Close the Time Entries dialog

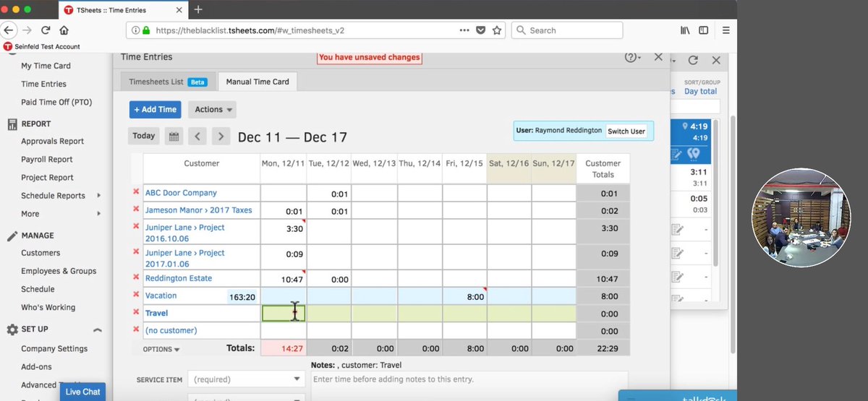(x=658, y=56)
